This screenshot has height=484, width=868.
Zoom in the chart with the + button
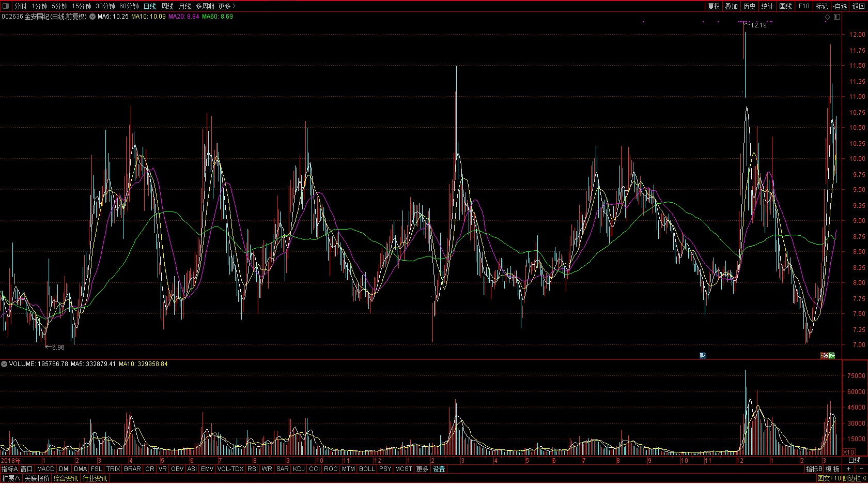pos(848,469)
